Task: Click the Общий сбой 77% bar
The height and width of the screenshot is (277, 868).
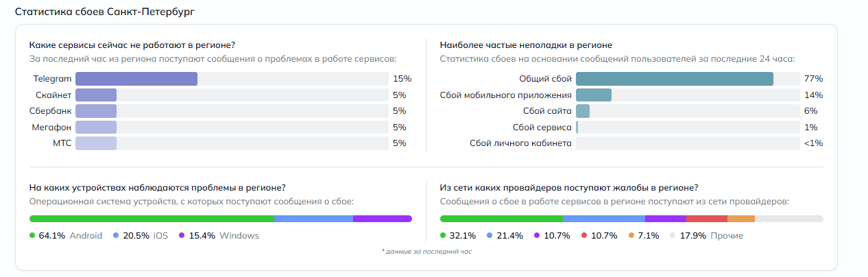Action: click(674, 79)
